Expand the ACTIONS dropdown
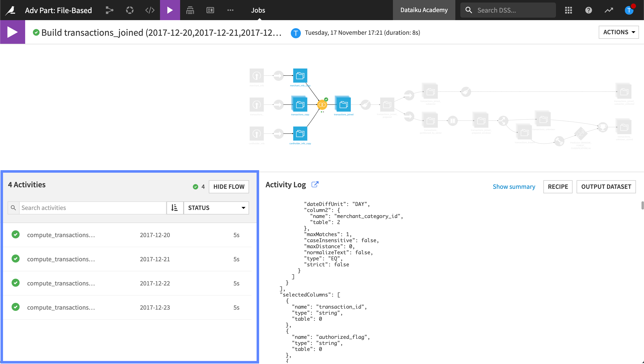Image resolution: width=644 pixels, height=364 pixels. [618, 32]
